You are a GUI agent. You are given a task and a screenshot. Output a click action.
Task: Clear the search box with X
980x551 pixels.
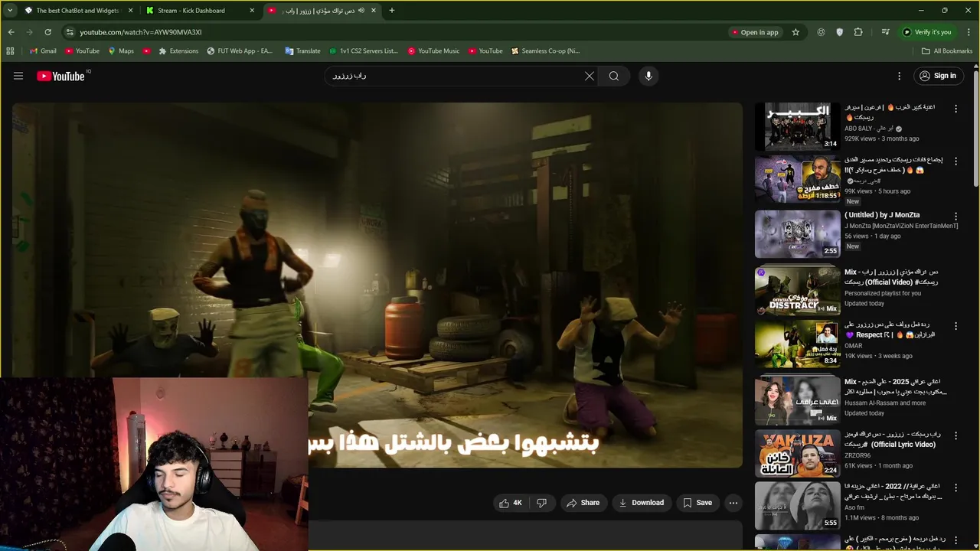[590, 76]
